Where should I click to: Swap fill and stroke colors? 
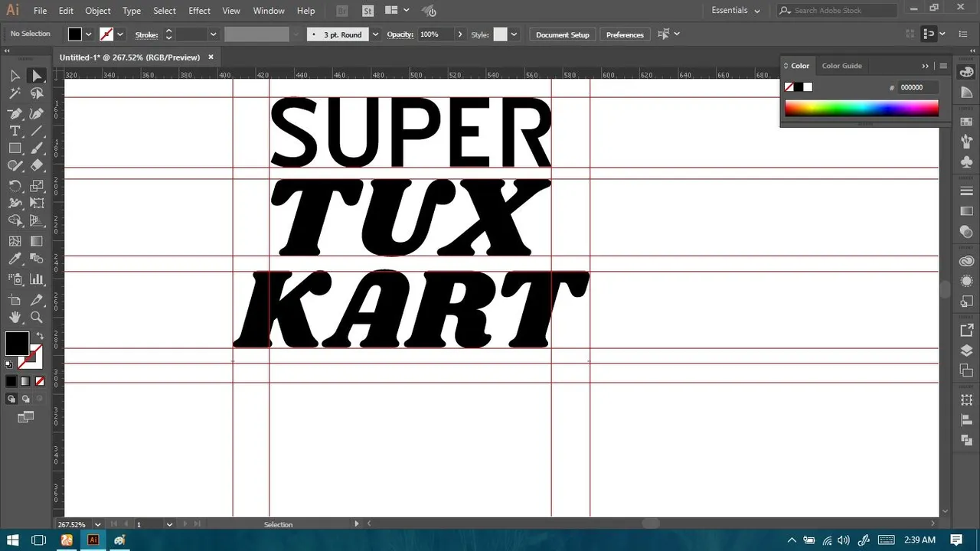[39, 335]
